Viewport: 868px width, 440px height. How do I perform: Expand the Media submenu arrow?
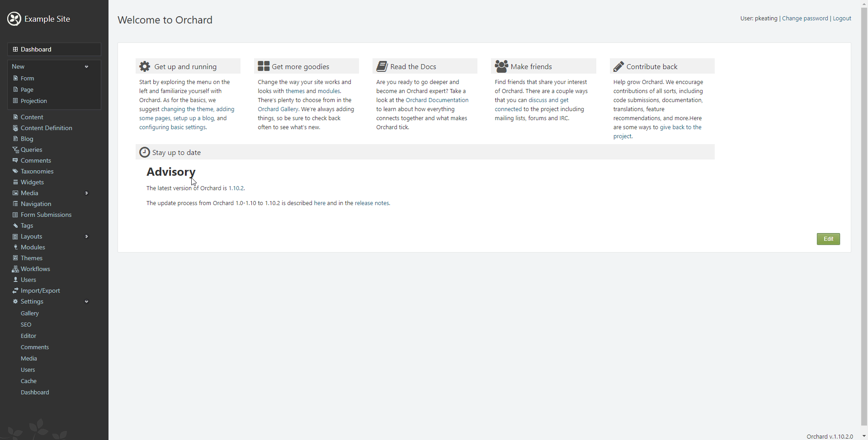tap(86, 193)
